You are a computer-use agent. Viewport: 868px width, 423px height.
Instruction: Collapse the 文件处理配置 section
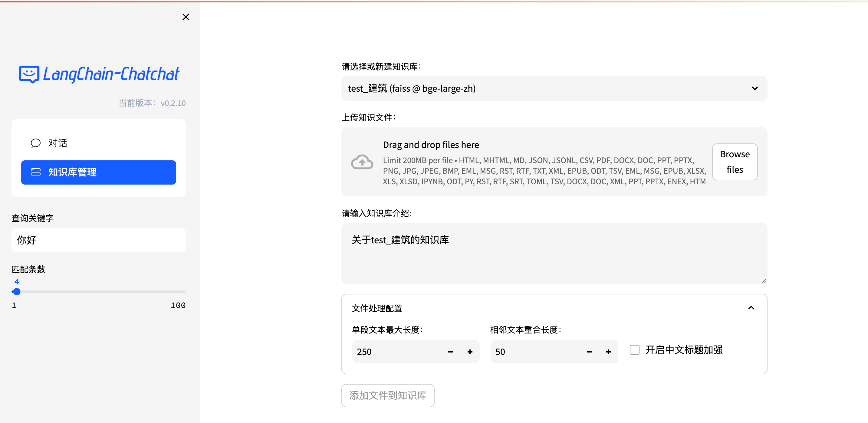(751, 308)
